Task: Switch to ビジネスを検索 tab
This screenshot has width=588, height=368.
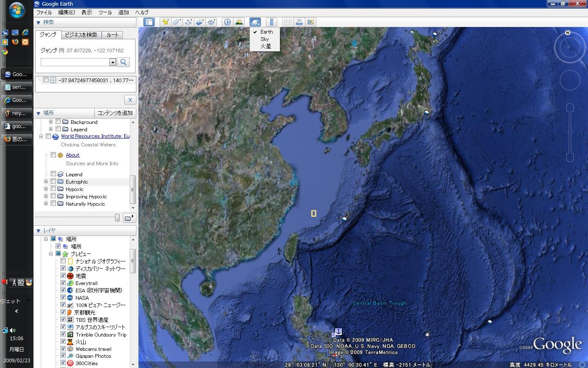Action: tap(81, 35)
